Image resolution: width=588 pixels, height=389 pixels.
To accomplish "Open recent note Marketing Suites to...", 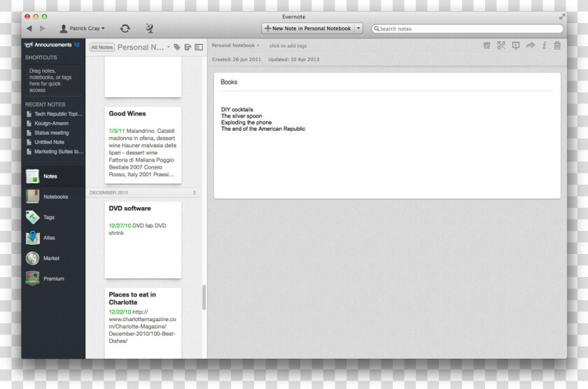I will [55, 151].
